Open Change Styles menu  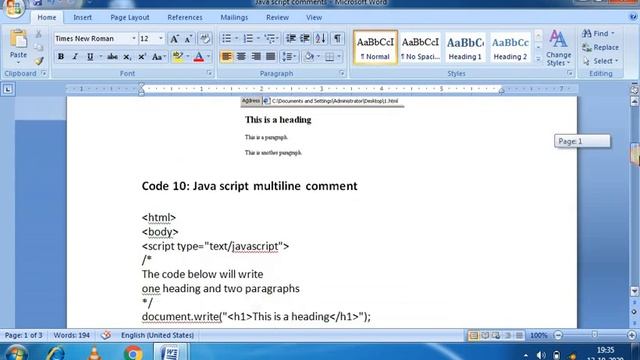click(558, 48)
